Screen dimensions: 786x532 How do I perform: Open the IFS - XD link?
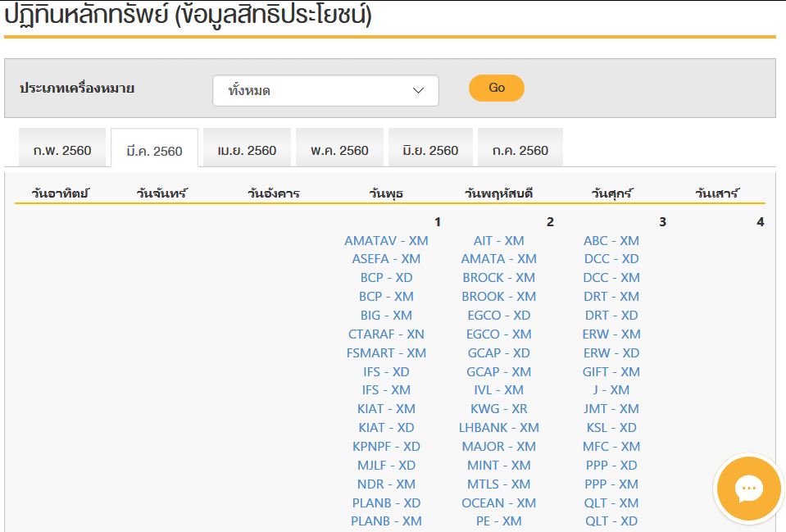[x=386, y=371]
